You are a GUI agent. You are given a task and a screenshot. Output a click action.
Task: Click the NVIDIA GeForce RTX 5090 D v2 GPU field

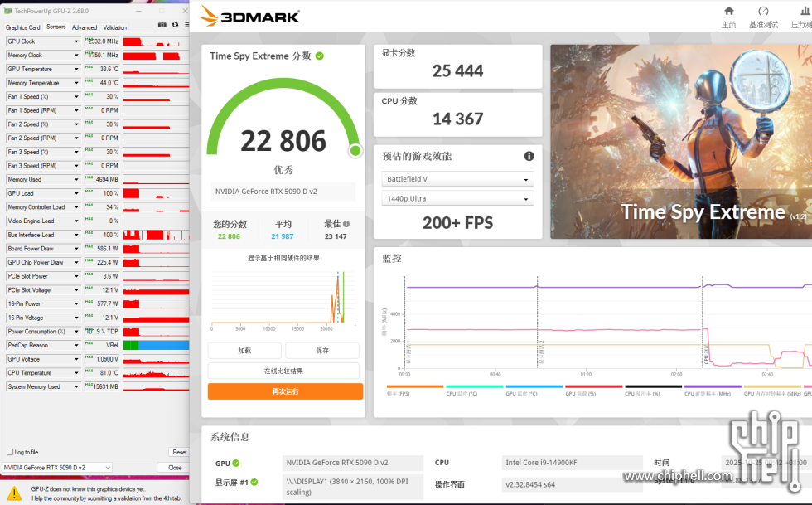(x=353, y=463)
